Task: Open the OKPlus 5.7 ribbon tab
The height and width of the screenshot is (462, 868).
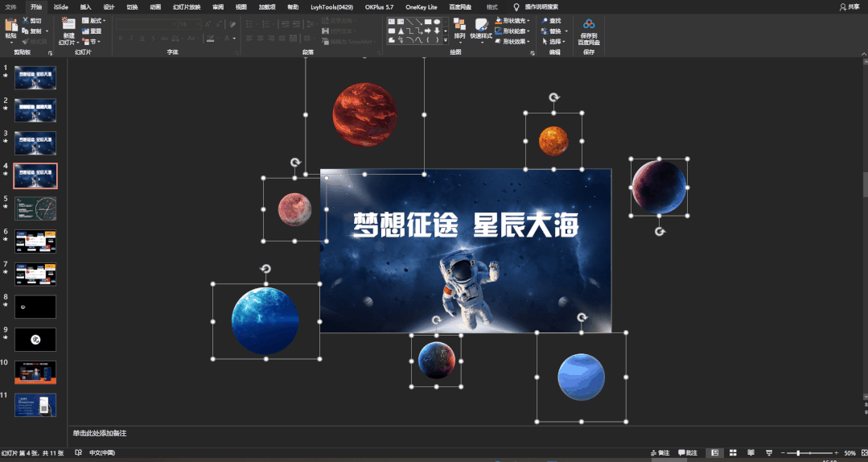Action: 379,7
